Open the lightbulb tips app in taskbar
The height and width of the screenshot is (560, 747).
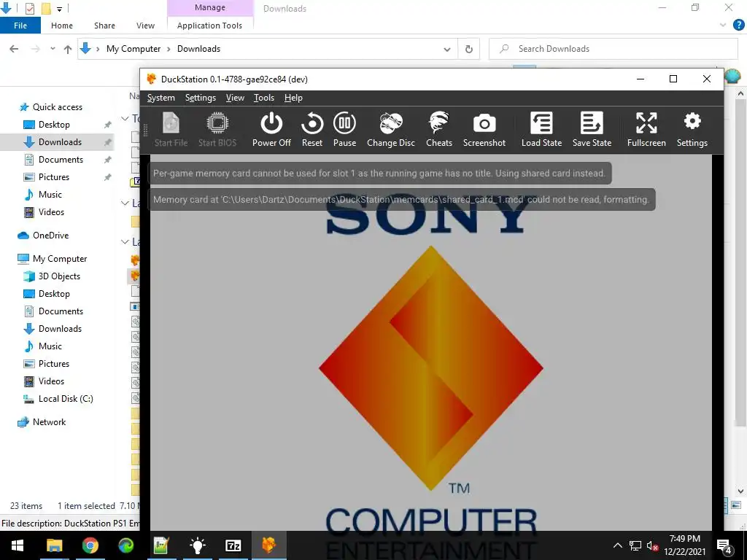coord(197,545)
